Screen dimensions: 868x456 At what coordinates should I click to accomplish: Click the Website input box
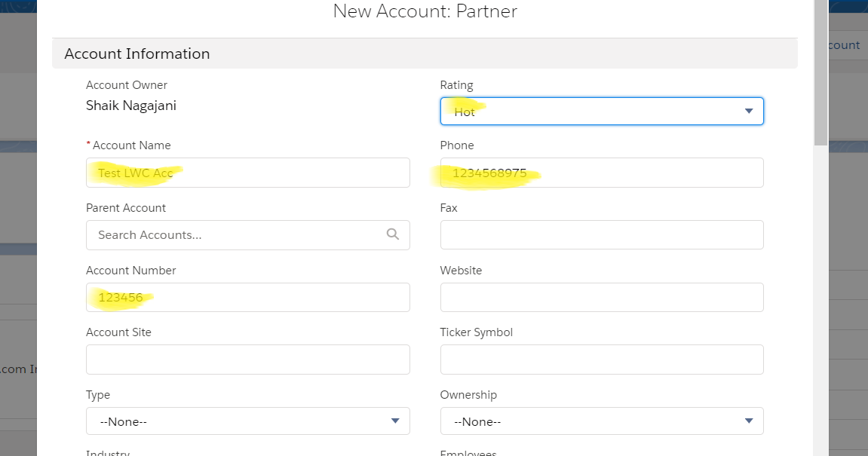pyautogui.click(x=601, y=298)
